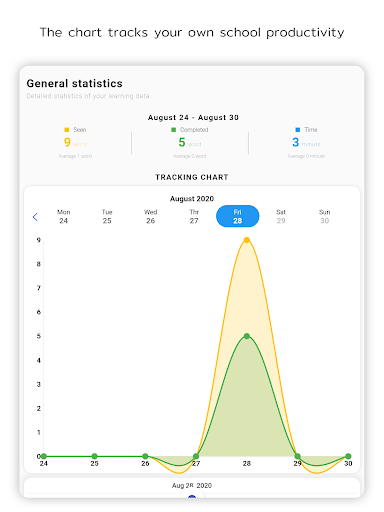Select Tue 25 day tab
Screen dimensions: 384x512
click(x=107, y=216)
